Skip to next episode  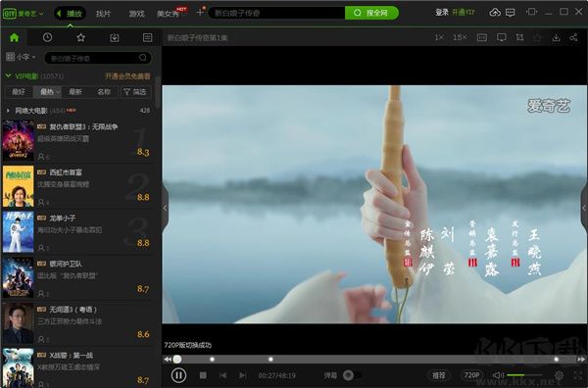tap(243, 375)
